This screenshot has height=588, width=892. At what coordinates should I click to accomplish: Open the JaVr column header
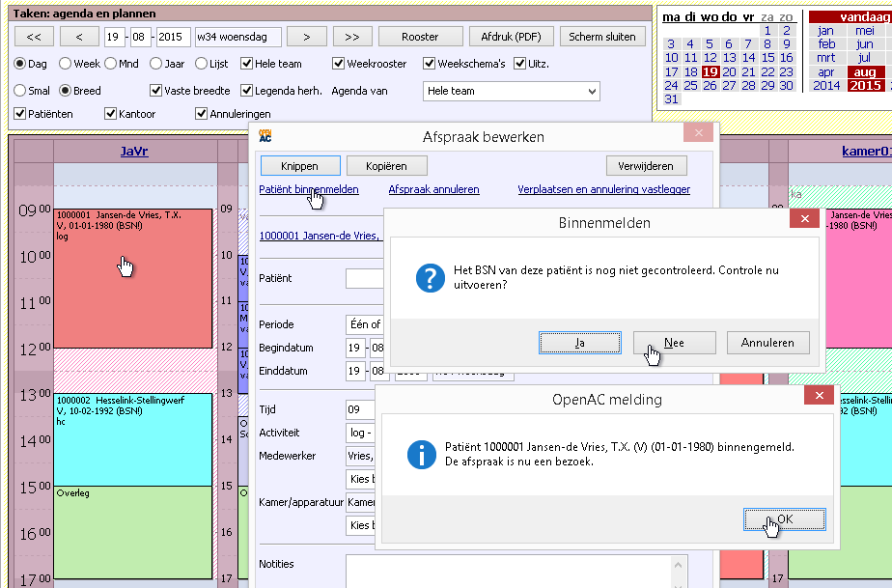(x=135, y=152)
